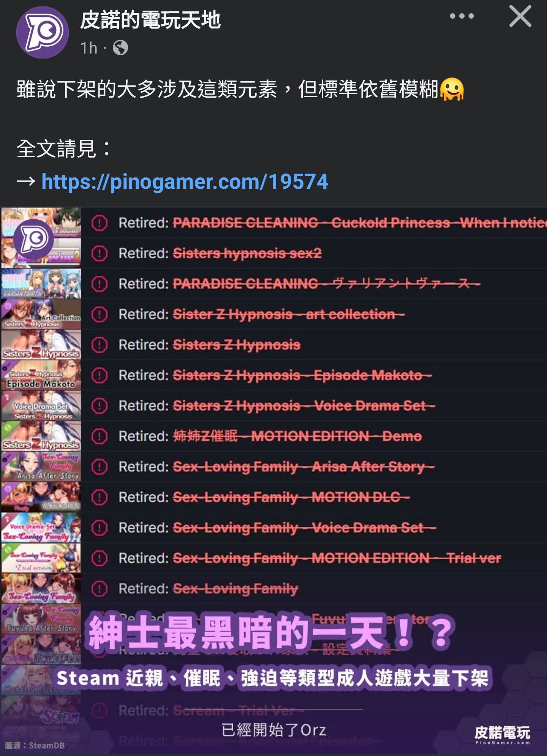Screen dimensions: 547x756
Task: Click the retired MOTION EDITION Trial ver title
Action: 337,558
